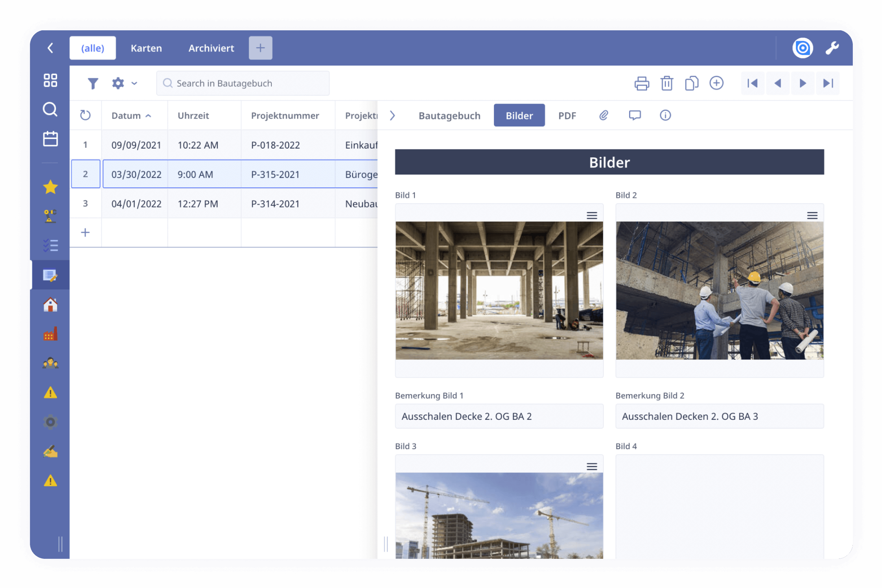Click the filter funnel icon
The image size is (882, 588).
pos(93,83)
